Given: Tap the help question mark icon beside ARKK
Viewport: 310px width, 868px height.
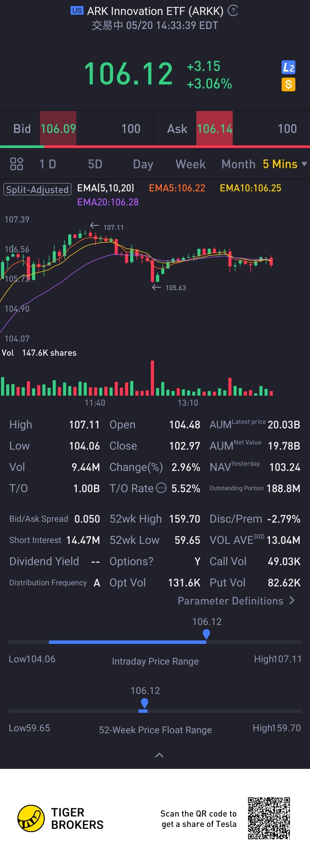Looking at the screenshot, I should click(x=232, y=11).
